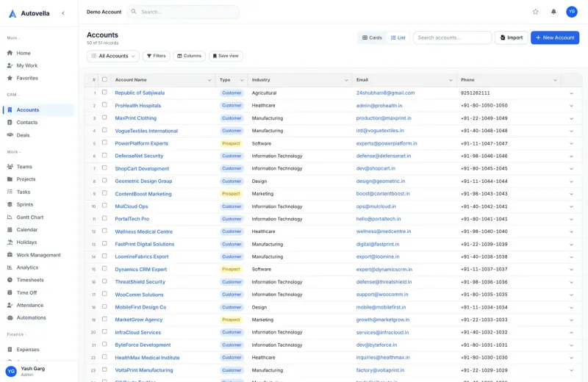Open the Filters button
This screenshot has height=382, width=588.
pos(156,56)
